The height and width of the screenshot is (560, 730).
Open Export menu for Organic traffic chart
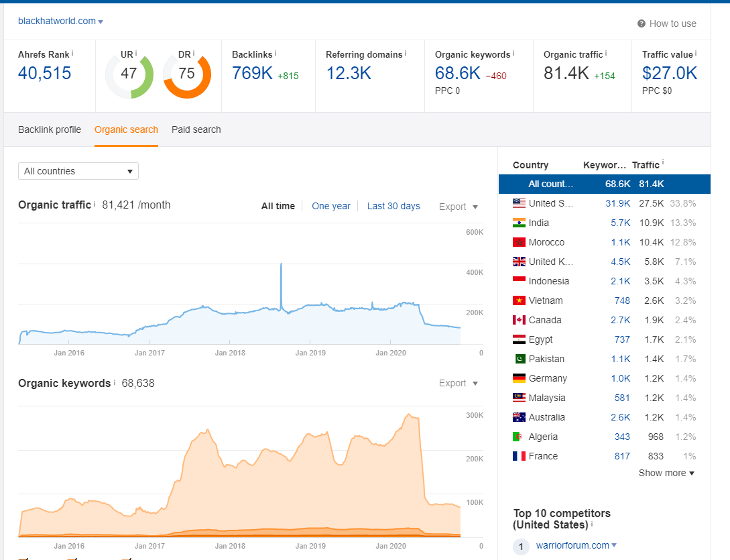click(x=458, y=207)
